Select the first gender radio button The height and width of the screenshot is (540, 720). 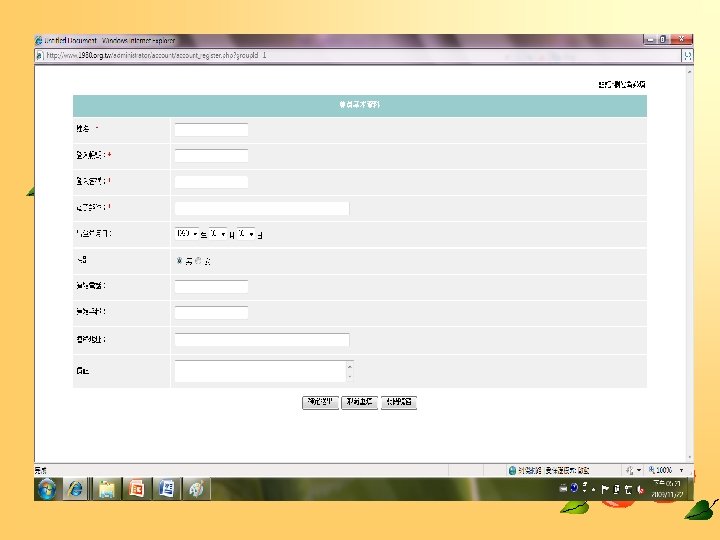pos(179,260)
